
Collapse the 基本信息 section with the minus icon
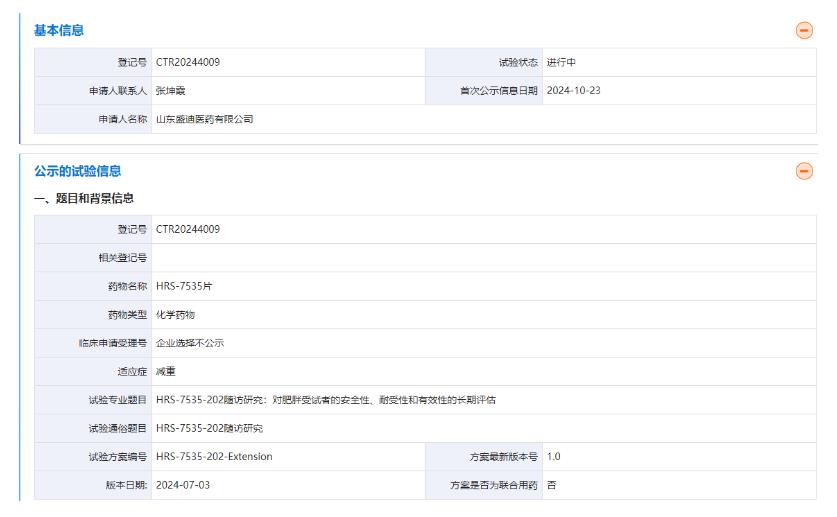click(x=804, y=30)
